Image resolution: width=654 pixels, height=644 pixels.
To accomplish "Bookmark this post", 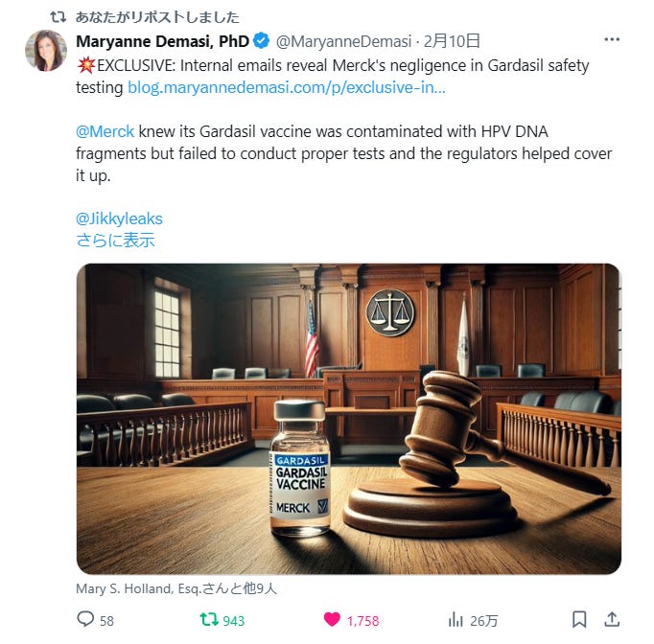I will (x=579, y=619).
